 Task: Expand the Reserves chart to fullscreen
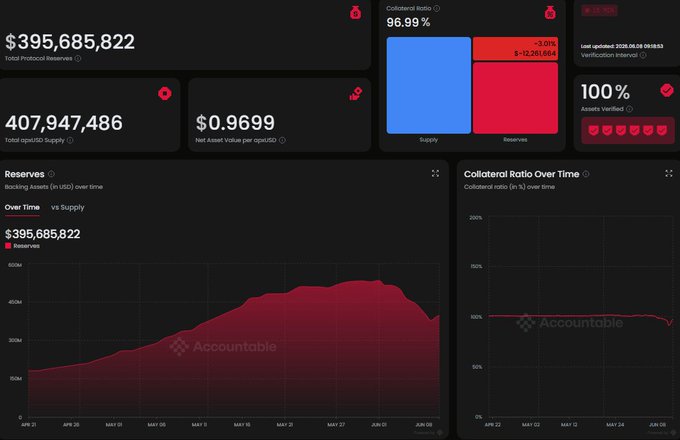coord(435,173)
